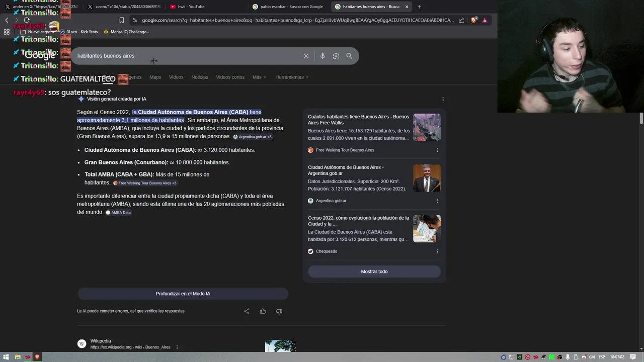Expand the Herramientas dropdown
644x362 pixels.
pyautogui.click(x=292, y=77)
